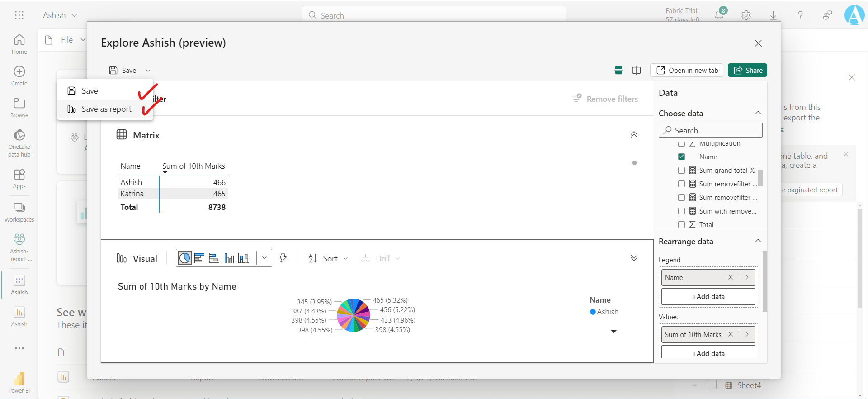Open the notifications bell
The height and width of the screenshot is (399, 868).
point(719,15)
